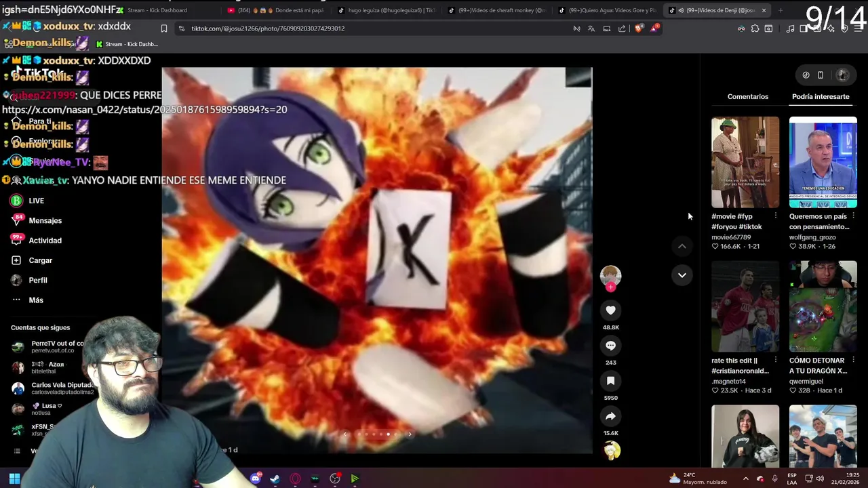Screen dimensions: 868x488
Task: Open the media control music note icon
Action: click(790, 28)
